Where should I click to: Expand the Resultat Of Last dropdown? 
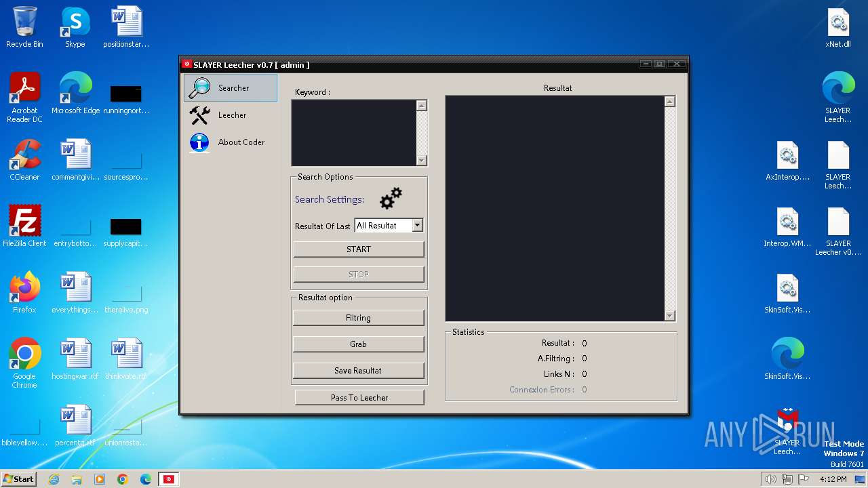pos(418,226)
